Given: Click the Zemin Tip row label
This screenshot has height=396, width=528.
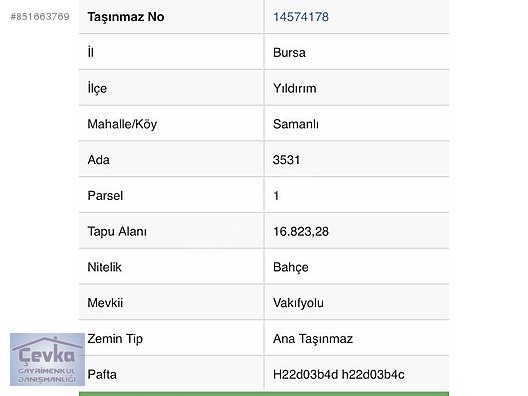Looking at the screenshot, I should 115,338.
